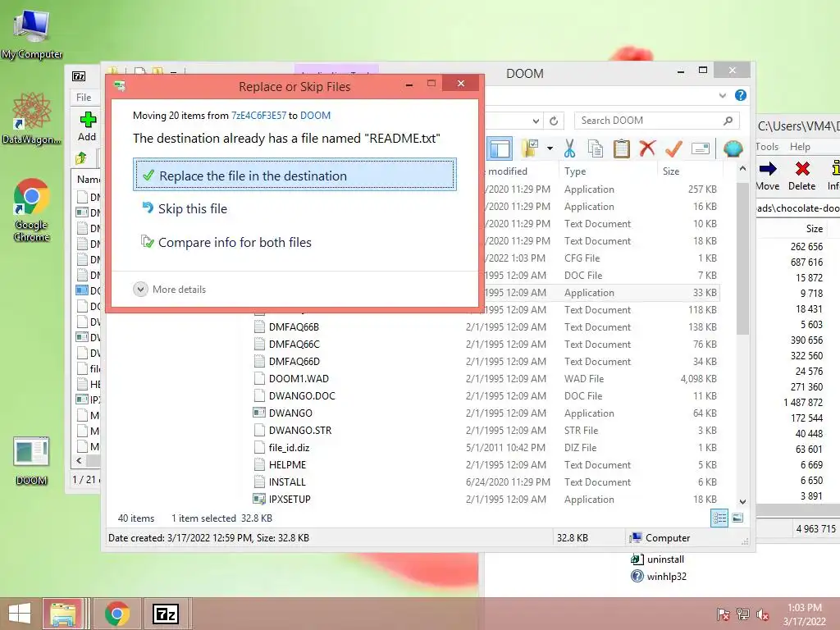Select the INSTALL text file
840x630 pixels.
pyautogui.click(x=287, y=482)
